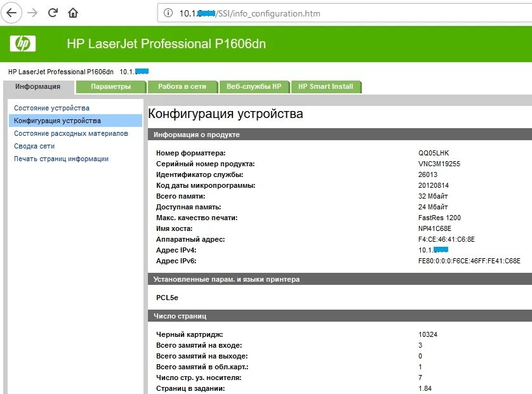Open the Веб-службы HP tab
Viewport: 532px width, 394px height.
(254, 86)
